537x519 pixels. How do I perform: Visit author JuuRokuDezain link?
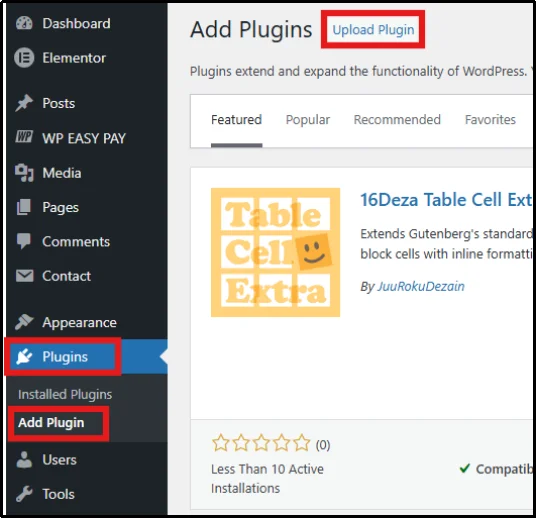(421, 286)
